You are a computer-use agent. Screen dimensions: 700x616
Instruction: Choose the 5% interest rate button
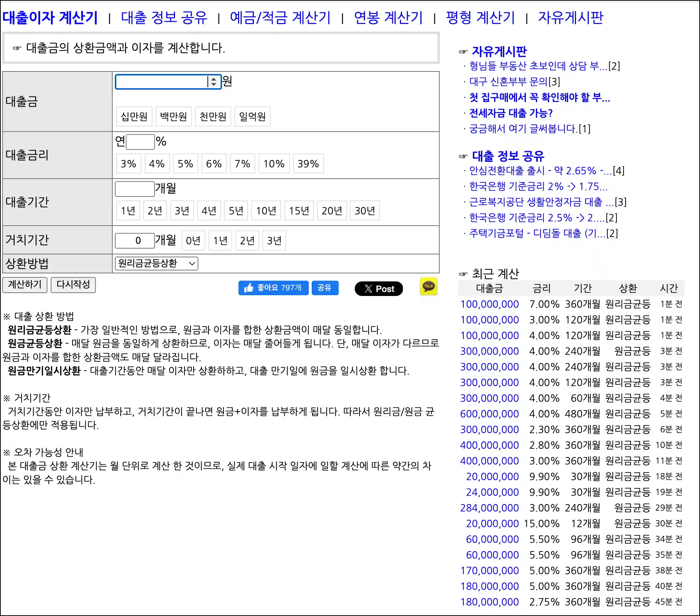[185, 164]
